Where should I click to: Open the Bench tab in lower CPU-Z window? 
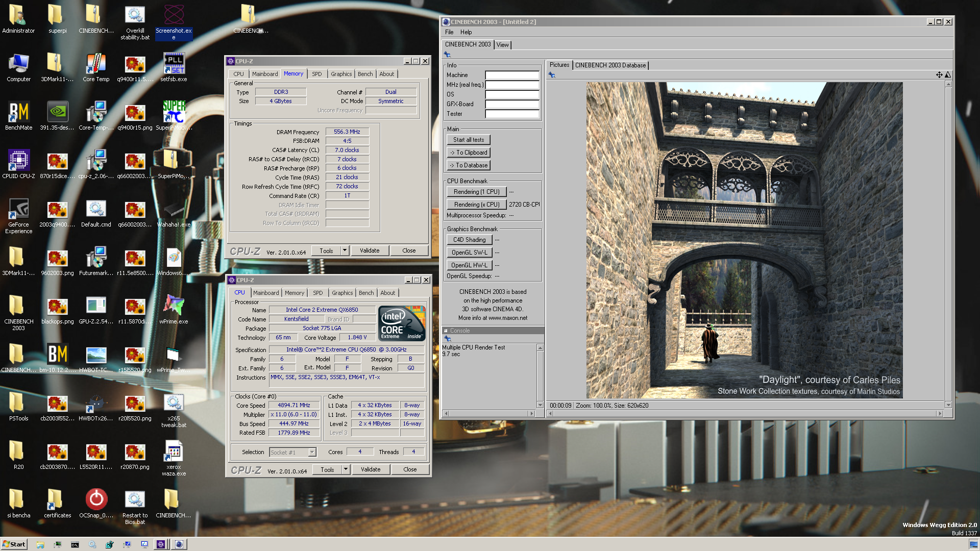[366, 293]
